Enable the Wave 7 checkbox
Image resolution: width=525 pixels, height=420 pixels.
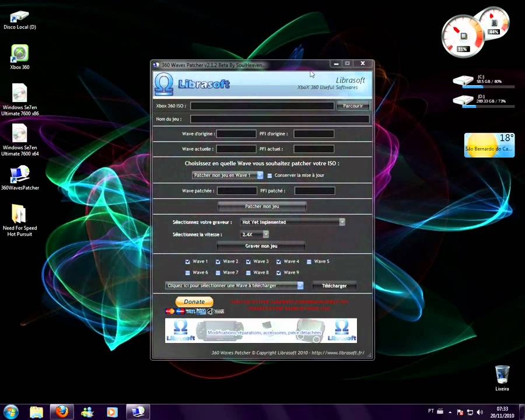click(x=218, y=272)
